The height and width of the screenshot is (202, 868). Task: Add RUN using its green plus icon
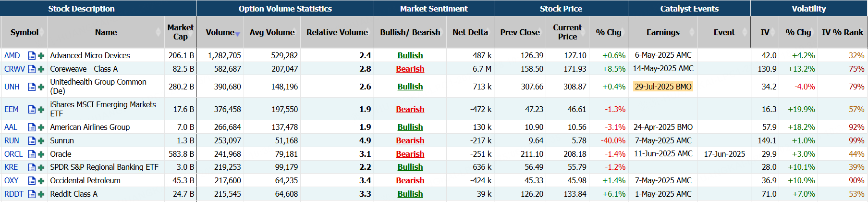click(x=41, y=141)
